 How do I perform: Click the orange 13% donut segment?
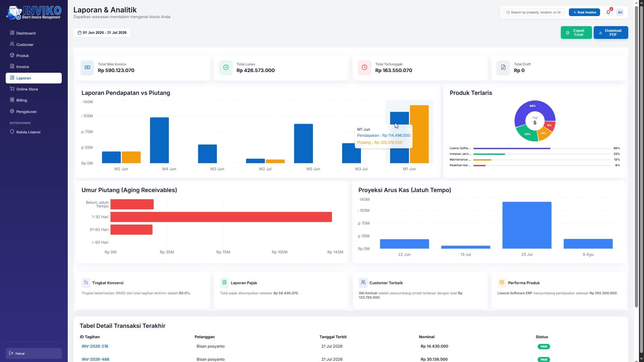pos(544,134)
